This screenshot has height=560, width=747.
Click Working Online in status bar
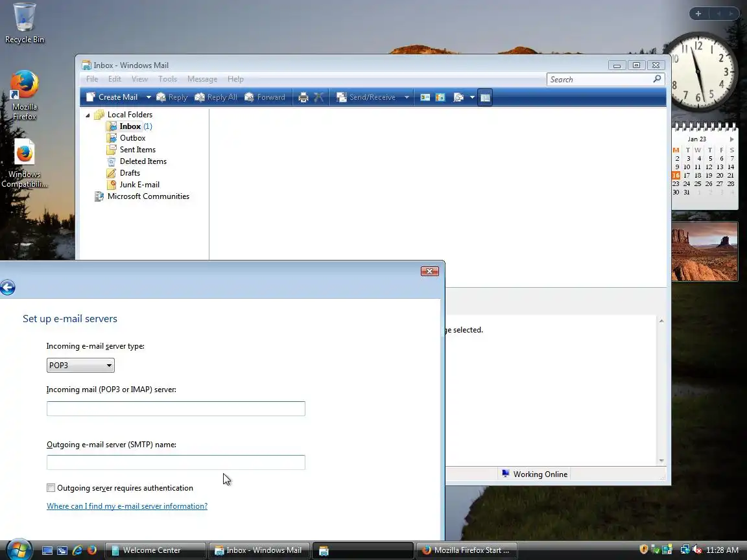pos(534,474)
